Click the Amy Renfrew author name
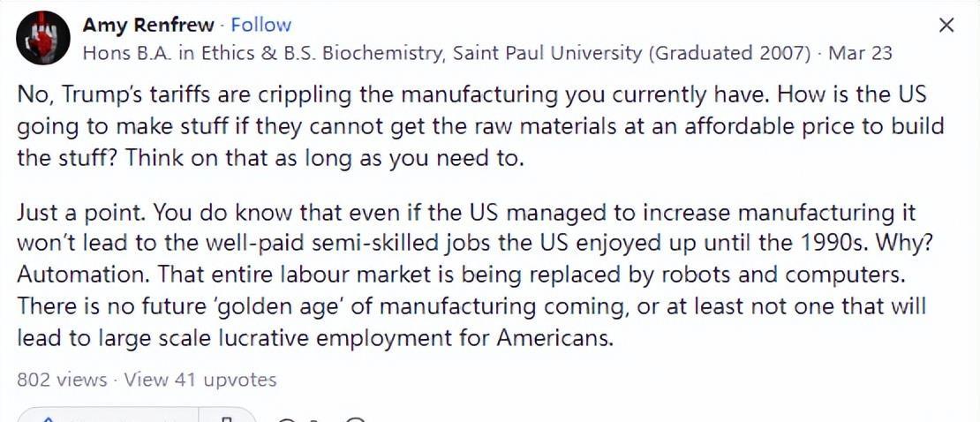 (x=150, y=25)
